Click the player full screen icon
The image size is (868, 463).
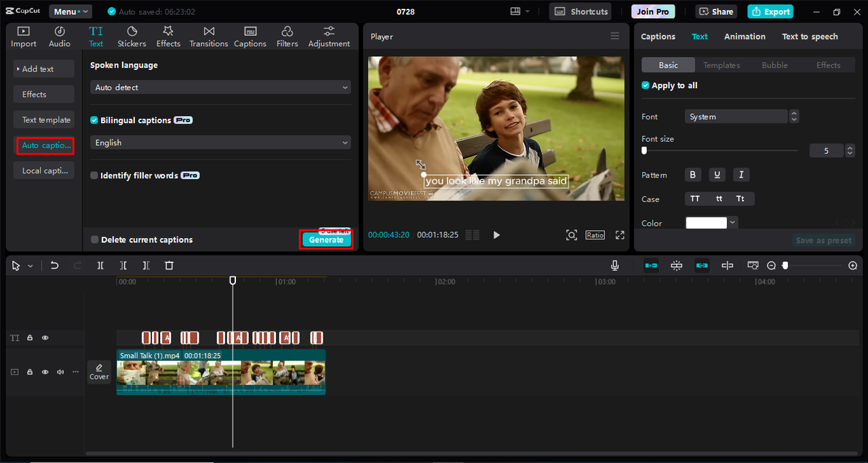[620, 235]
